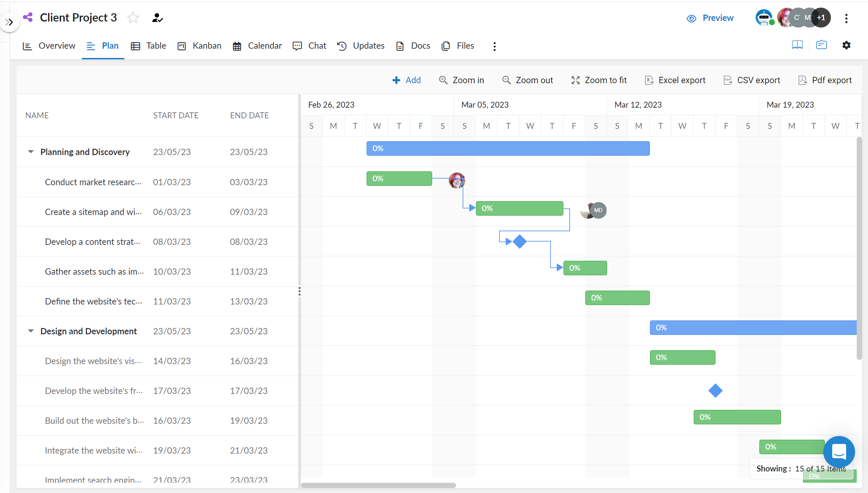Click the Define website's tech green bar

[617, 298]
